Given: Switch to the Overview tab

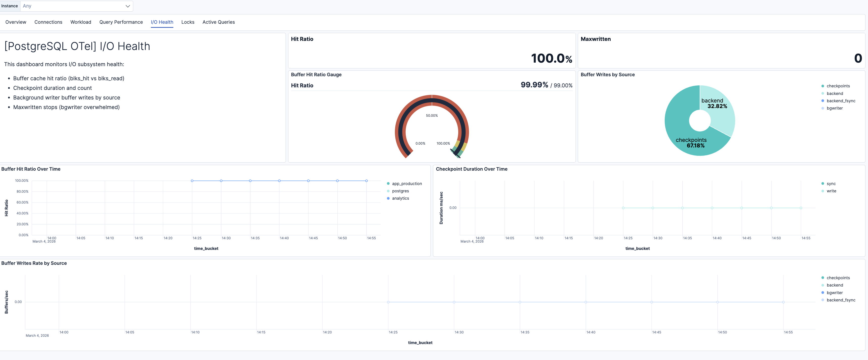Looking at the screenshot, I should [15, 22].
